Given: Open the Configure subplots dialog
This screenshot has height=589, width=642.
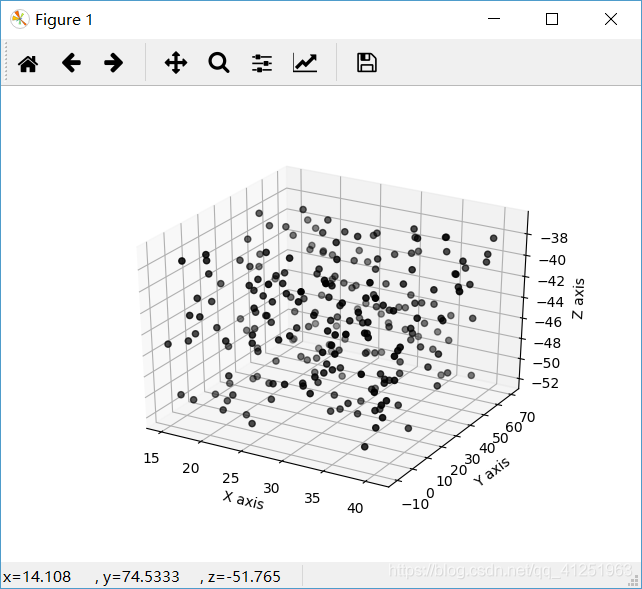Looking at the screenshot, I should 262,63.
